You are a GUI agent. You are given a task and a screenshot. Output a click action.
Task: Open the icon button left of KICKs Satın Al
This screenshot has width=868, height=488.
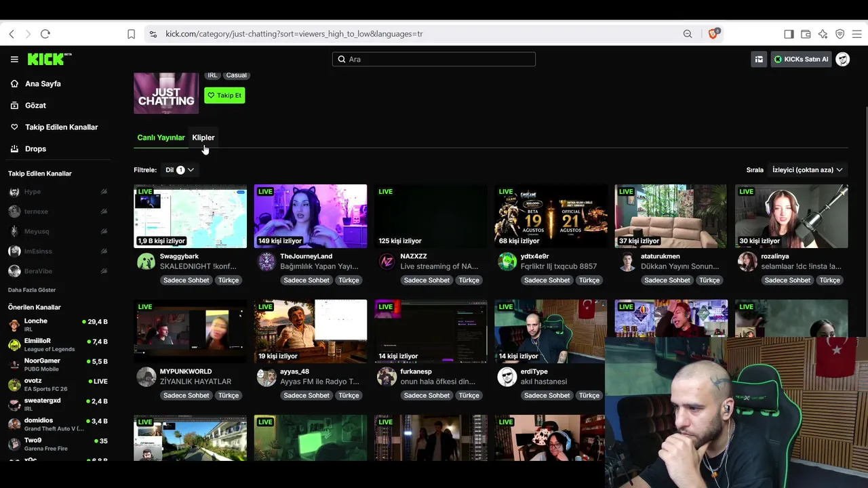click(759, 59)
